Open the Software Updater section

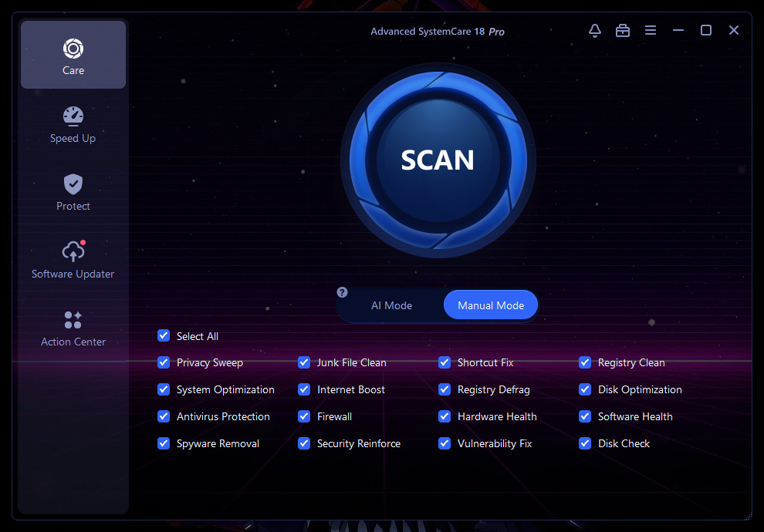coord(73,260)
